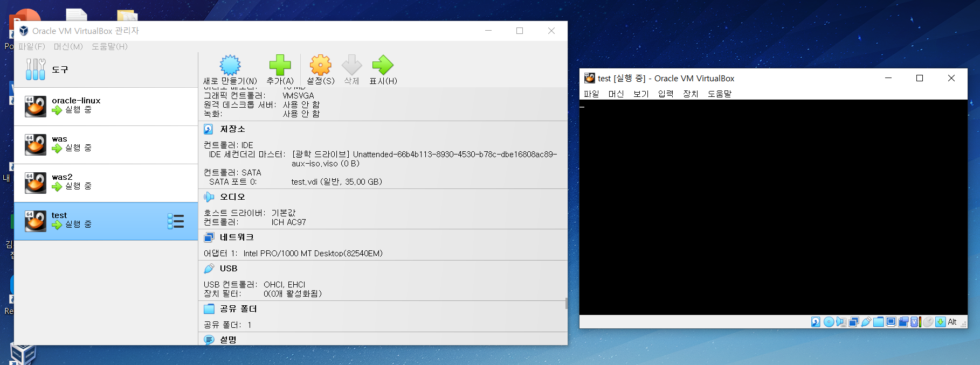Open the 도움말(H) menu in Manager
The width and height of the screenshot is (980, 365).
109,47
